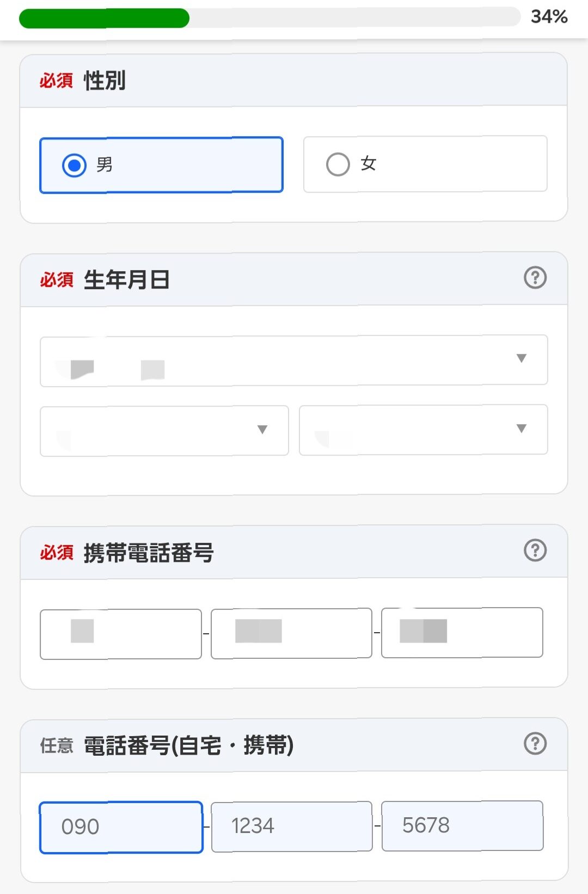
Task: Click the 090 placeholder phone field
Action: coord(121,827)
